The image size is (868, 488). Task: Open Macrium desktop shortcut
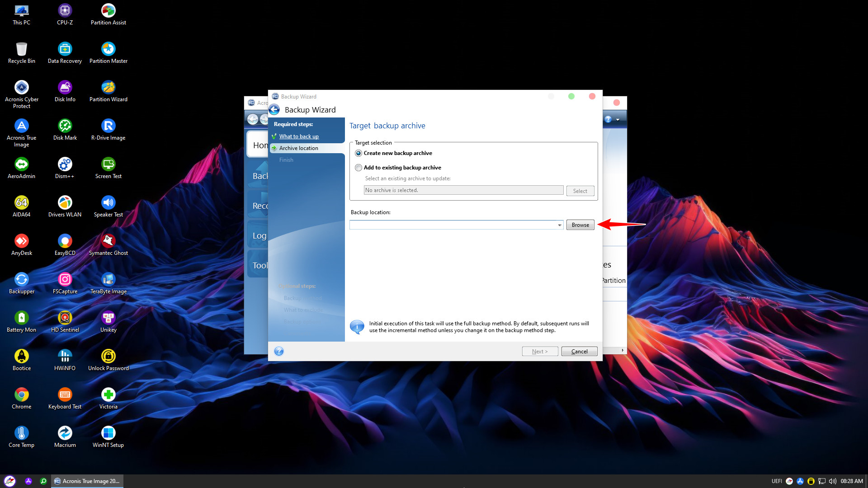(65, 434)
